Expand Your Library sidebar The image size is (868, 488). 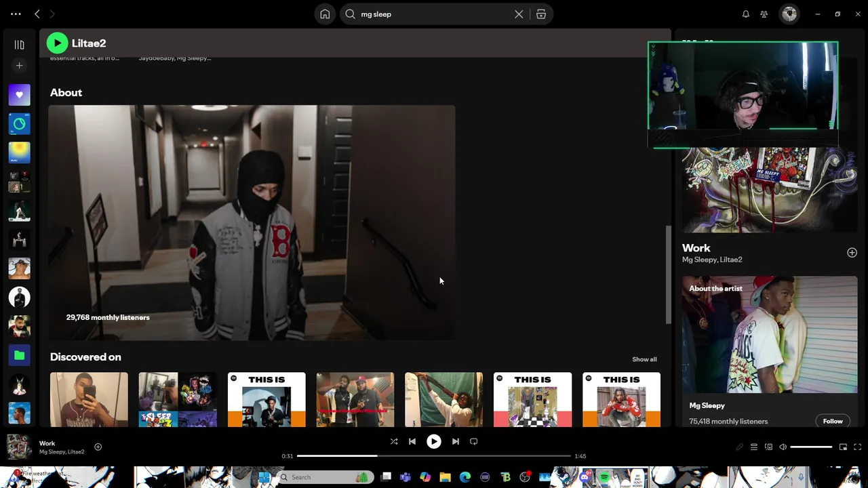coord(20,45)
